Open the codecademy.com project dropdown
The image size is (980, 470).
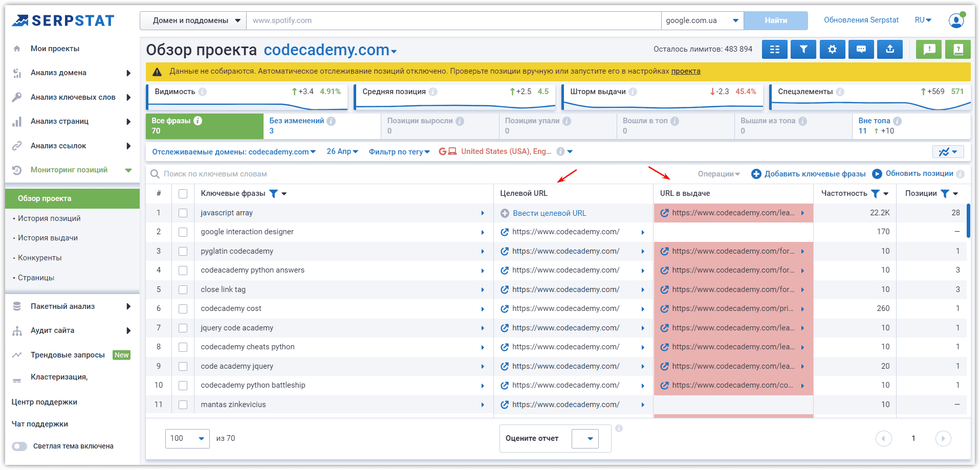(330, 50)
